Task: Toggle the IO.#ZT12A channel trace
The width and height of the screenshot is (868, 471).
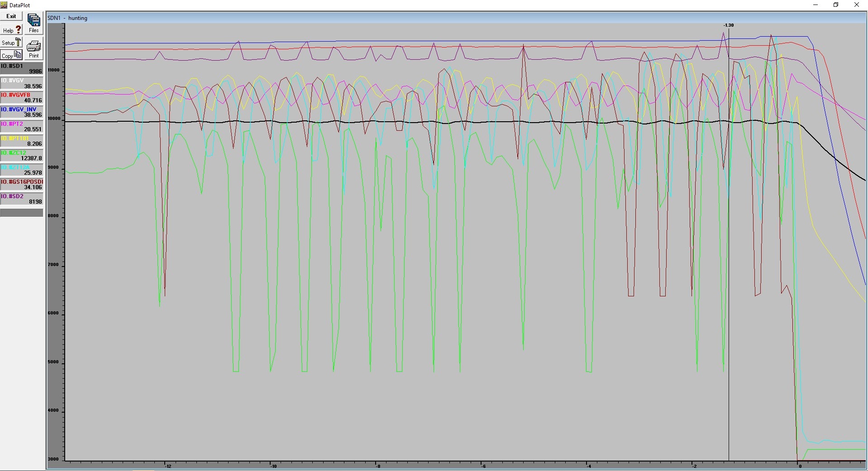Action: click(x=21, y=169)
